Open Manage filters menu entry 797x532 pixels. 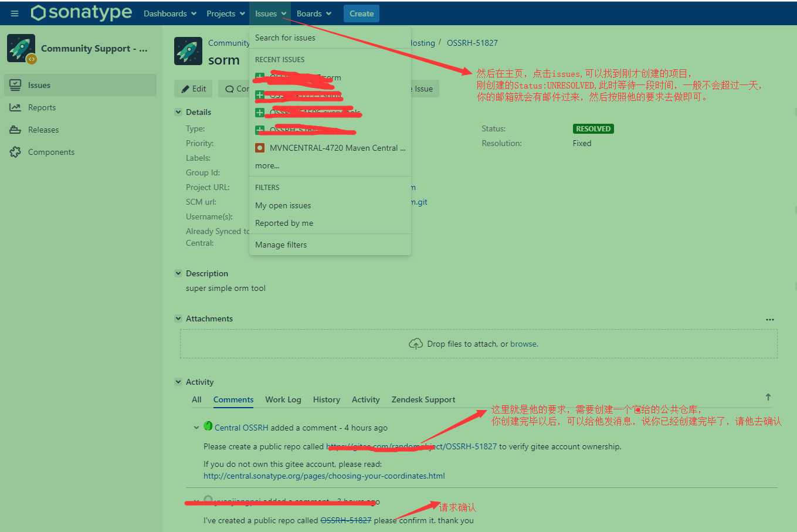coord(330,245)
